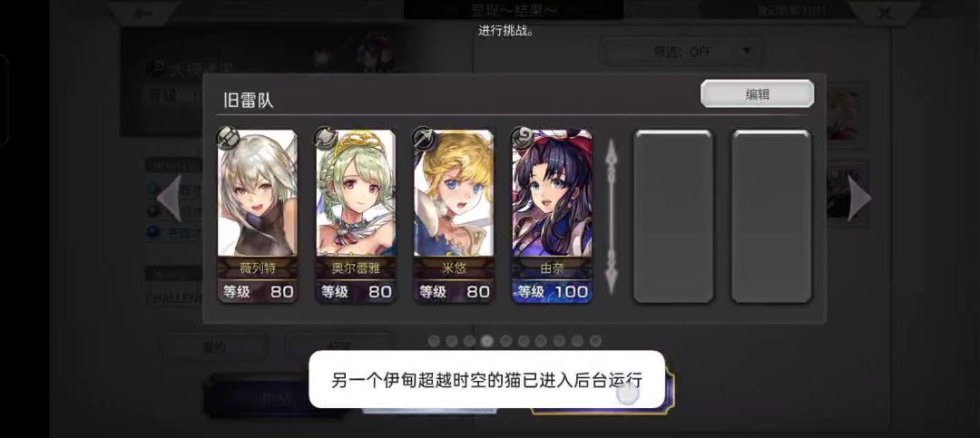Click the bow icon on 米悠's card
Screen dimensions: 980x438
click(x=425, y=139)
